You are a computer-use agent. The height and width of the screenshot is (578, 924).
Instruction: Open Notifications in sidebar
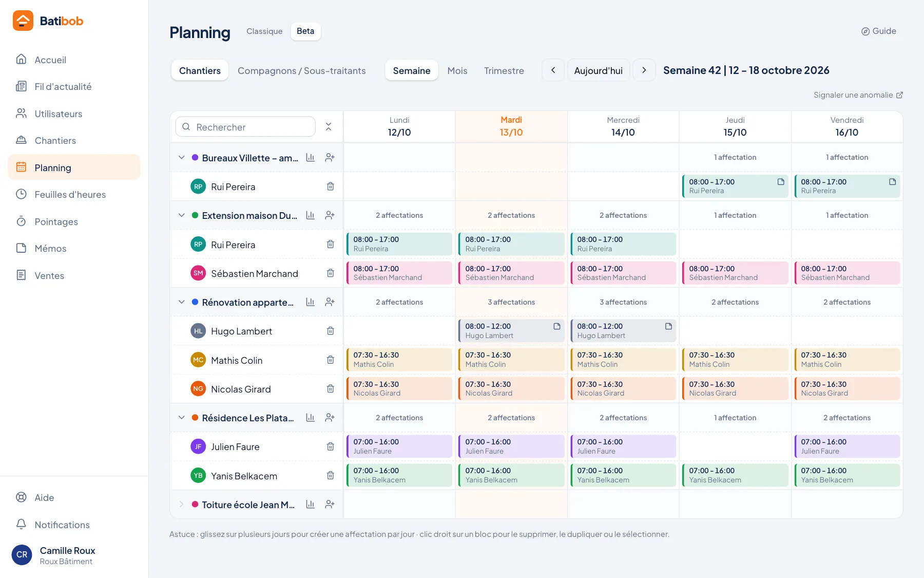point(74,525)
